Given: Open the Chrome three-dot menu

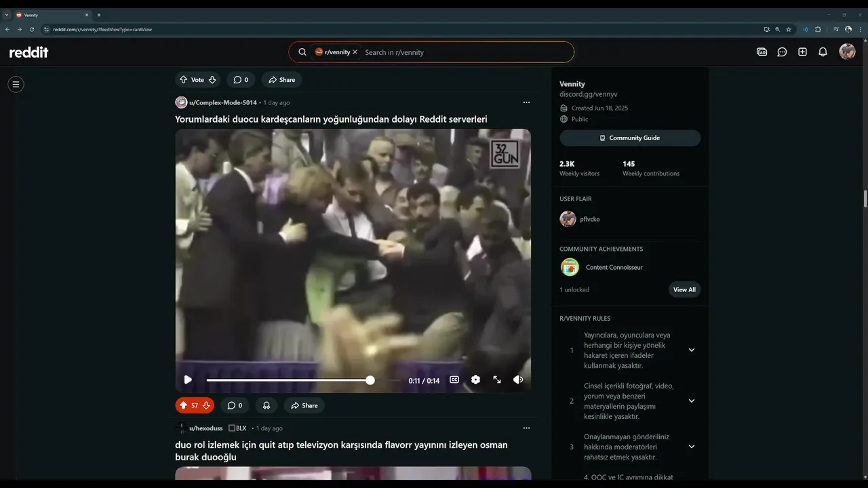Looking at the screenshot, I should [x=860, y=29].
